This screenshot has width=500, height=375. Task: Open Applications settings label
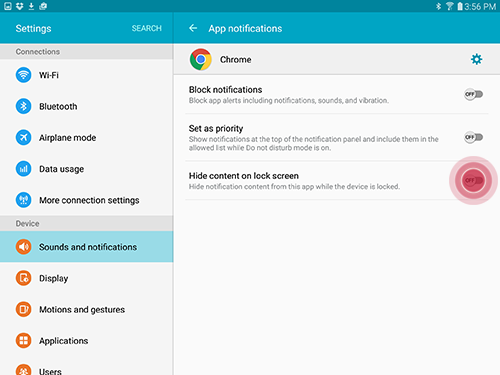click(64, 341)
